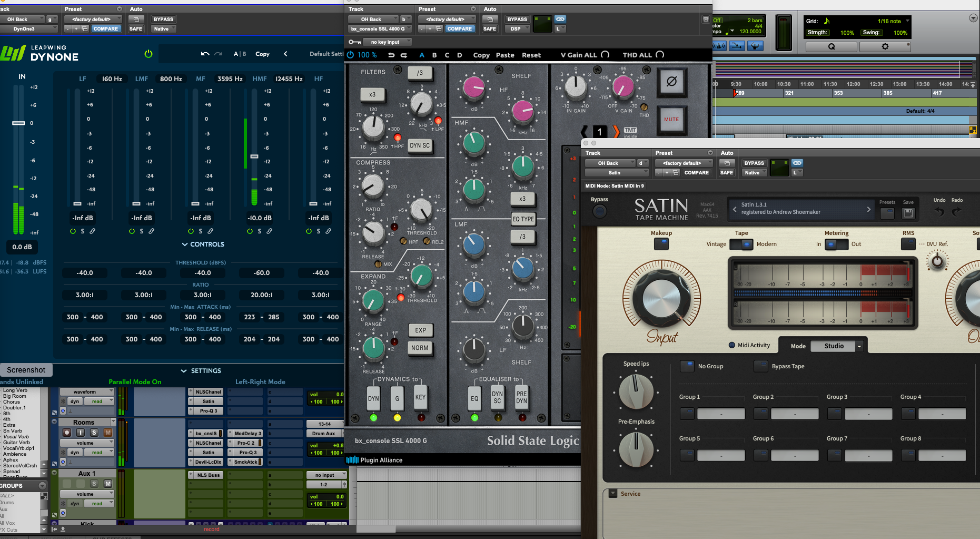Image resolution: width=980 pixels, height=539 pixels.
Task: Toggle Satin RMS switch
Action: tap(908, 243)
